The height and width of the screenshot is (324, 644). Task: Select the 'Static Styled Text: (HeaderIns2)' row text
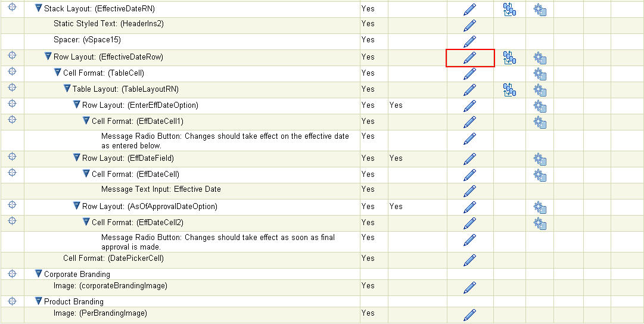[109, 24]
